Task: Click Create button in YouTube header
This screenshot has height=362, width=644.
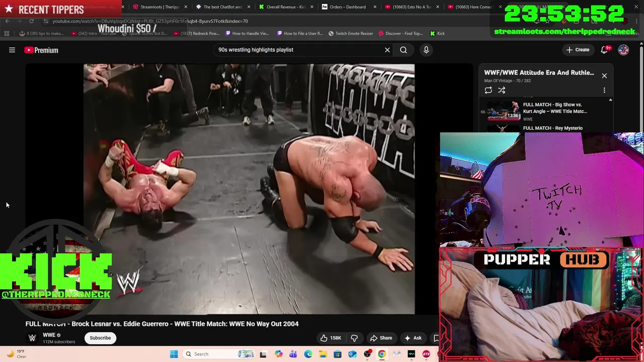Action: click(x=578, y=50)
